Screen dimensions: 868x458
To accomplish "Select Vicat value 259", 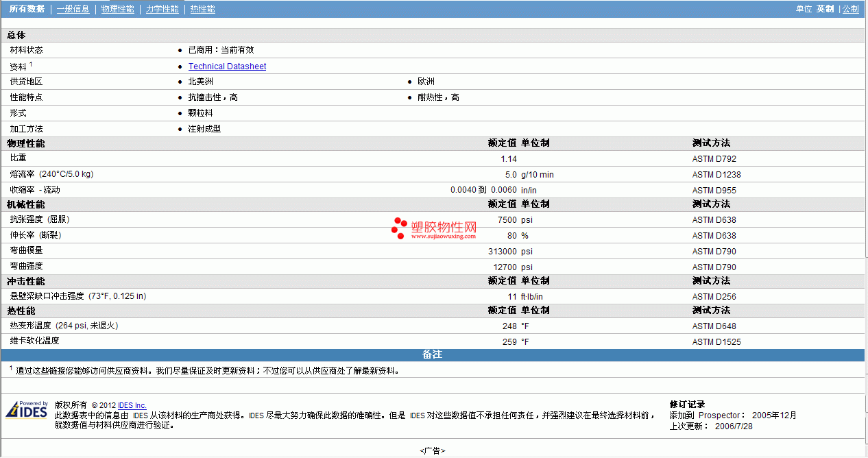I will (509, 342).
